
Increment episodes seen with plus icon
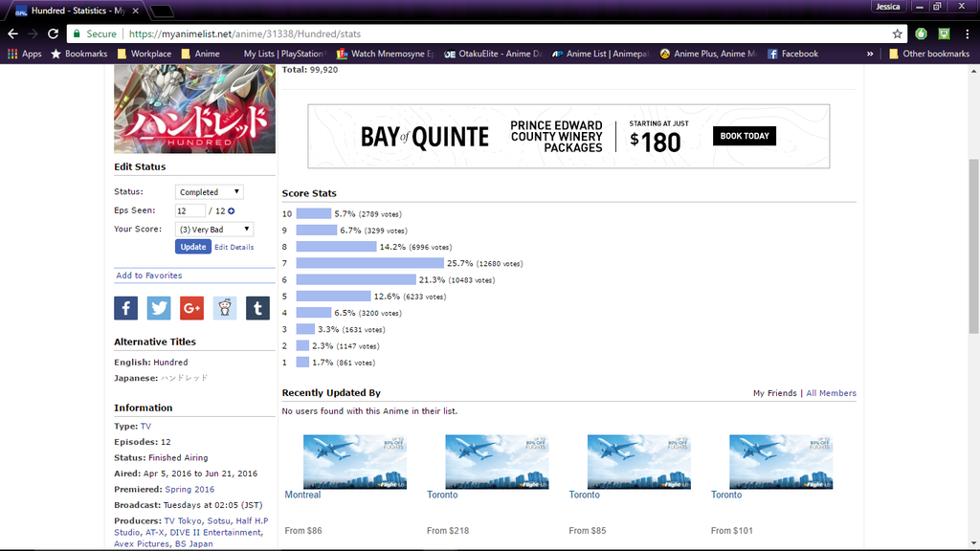pos(232,211)
